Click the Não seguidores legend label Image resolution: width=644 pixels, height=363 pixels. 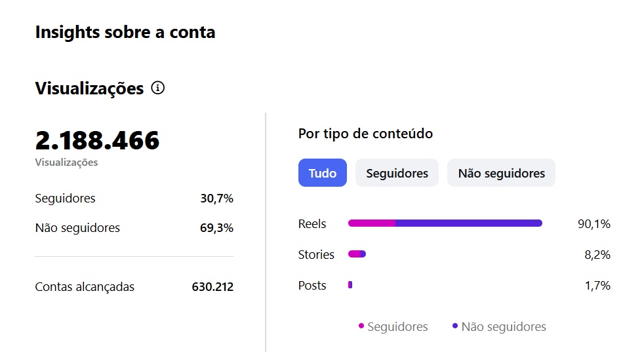click(504, 326)
